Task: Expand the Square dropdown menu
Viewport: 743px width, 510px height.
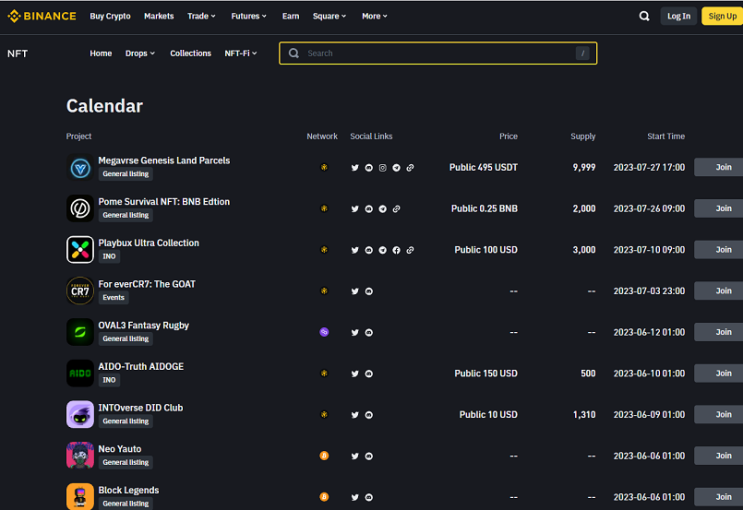Action: pyautogui.click(x=329, y=16)
